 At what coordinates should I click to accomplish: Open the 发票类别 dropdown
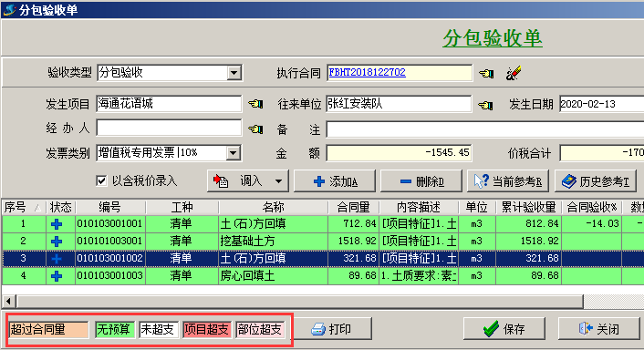pos(233,153)
